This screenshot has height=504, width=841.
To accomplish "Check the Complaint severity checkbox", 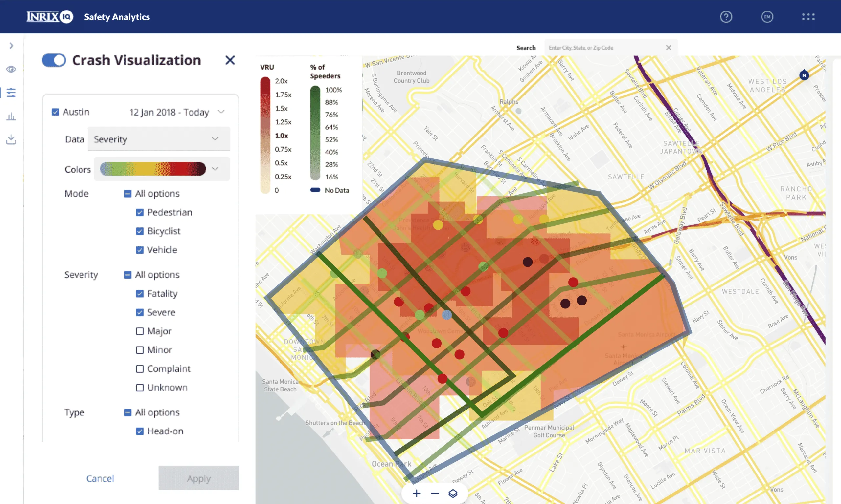I will click(139, 369).
